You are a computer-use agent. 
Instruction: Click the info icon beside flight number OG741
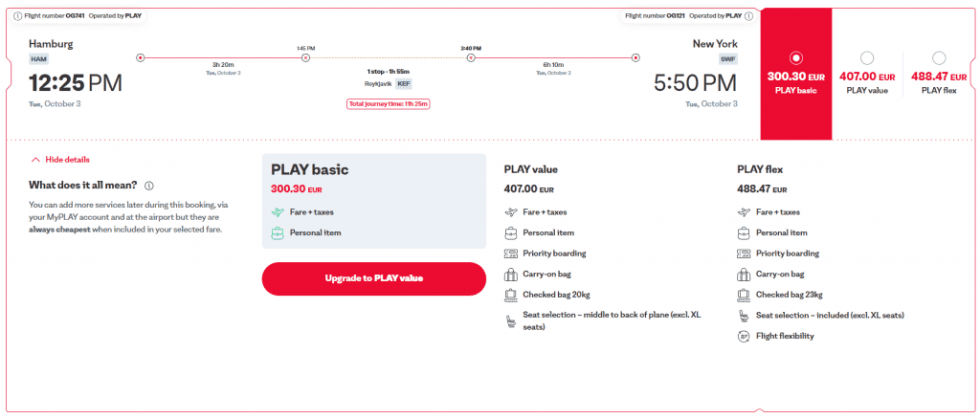pyautogui.click(x=18, y=15)
